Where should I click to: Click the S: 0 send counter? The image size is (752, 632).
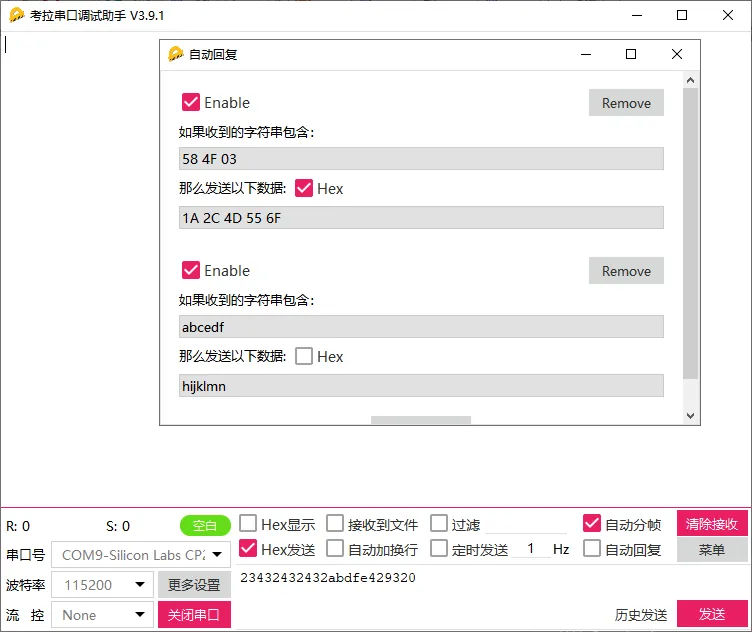pos(118,526)
